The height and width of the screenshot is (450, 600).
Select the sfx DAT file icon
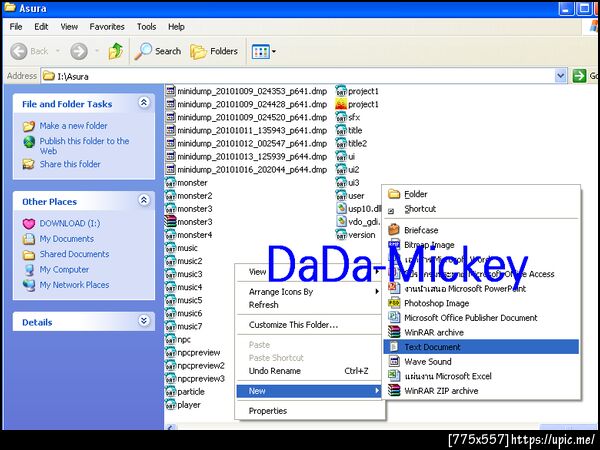coord(341,117)
